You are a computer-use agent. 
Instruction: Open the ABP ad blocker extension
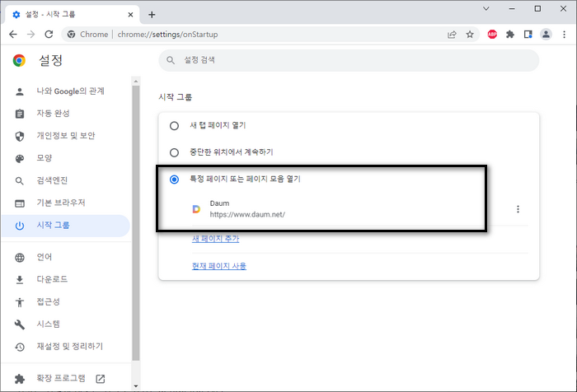[x=492, y=35]
